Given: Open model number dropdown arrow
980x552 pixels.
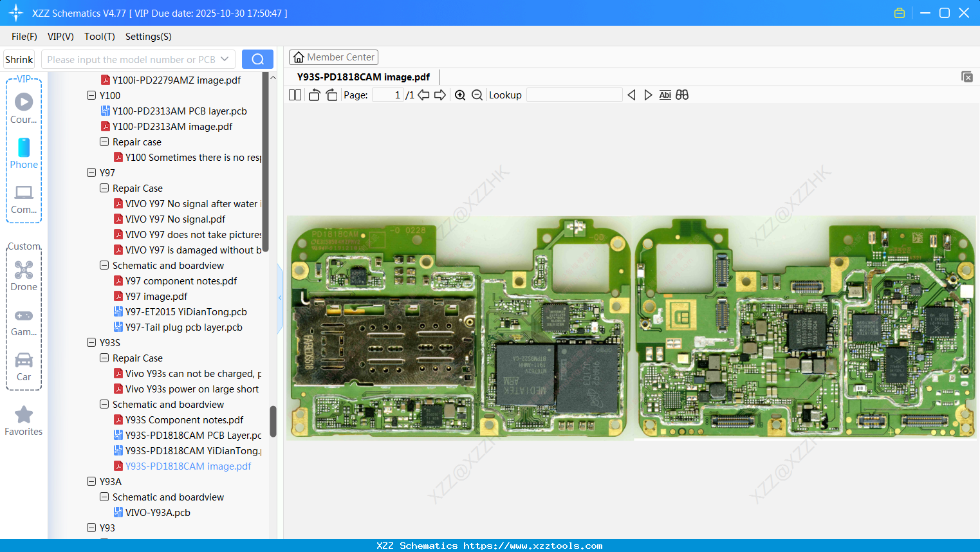Looking at the screenshot, I should coord(225,59).
